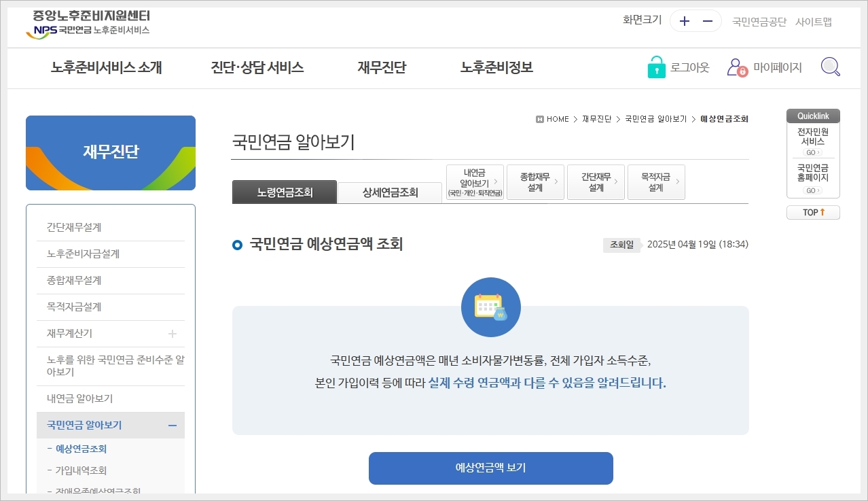Click the 조회일 date label

[x=621, y=245]
